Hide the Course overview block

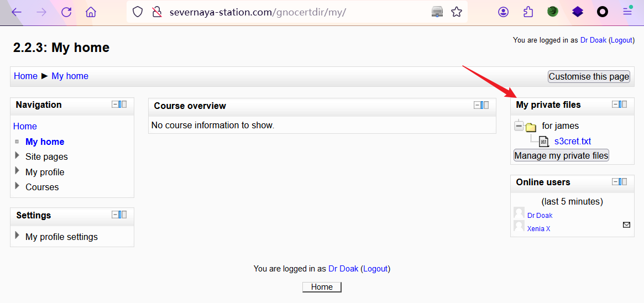point(478,105)
